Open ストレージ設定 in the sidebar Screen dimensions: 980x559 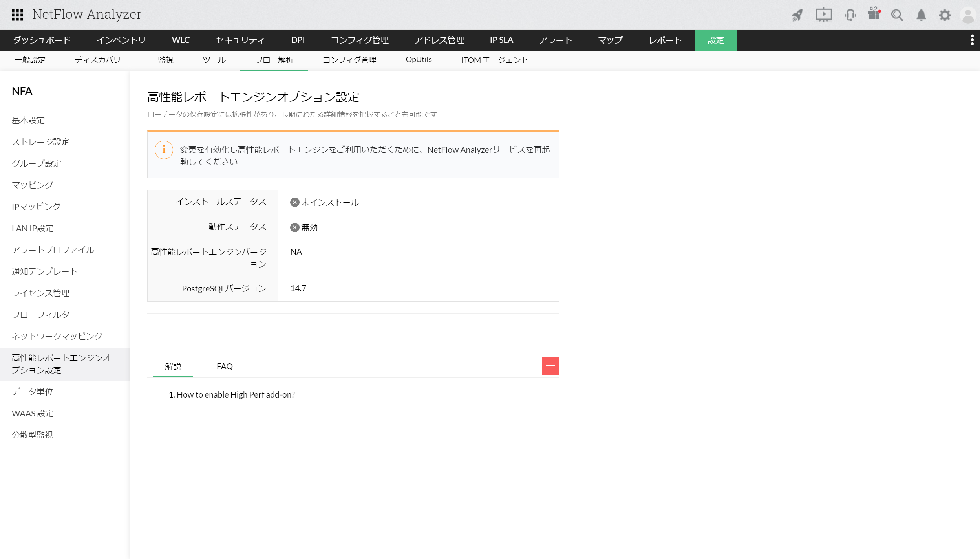click(x=40, y=142)
